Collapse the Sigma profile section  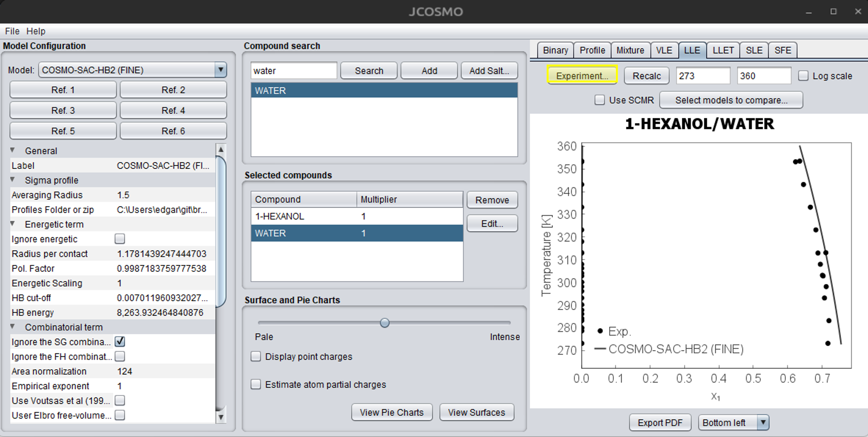(x=12, y=180)
